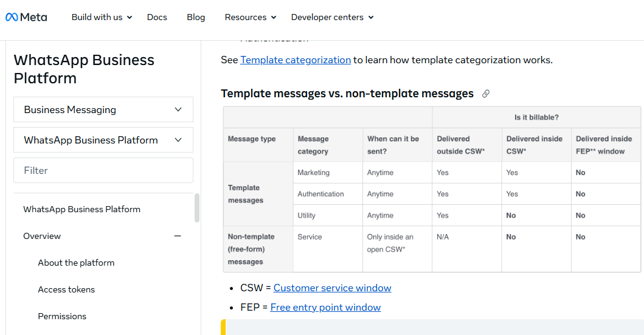Click Marketing row's 'Yes' under Delivered outside CSW
This screenshot has width=644, height=335.
pos(442,173)
